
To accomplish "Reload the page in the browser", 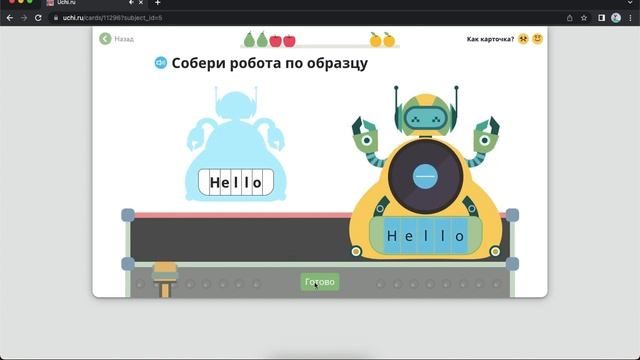I will [x=38, y=18].
